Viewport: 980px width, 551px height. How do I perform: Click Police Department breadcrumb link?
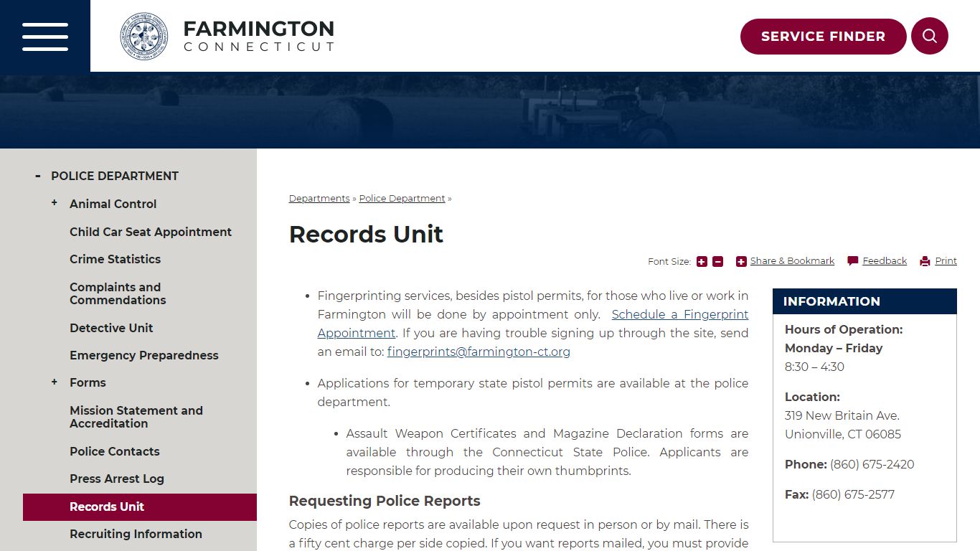click(x=402, y=199)
